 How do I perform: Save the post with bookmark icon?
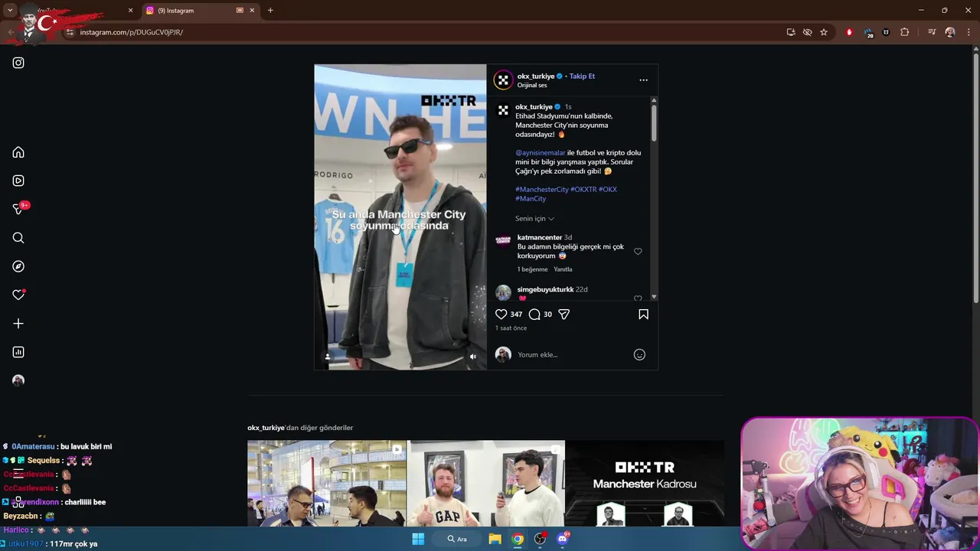[x=643, y=315]
